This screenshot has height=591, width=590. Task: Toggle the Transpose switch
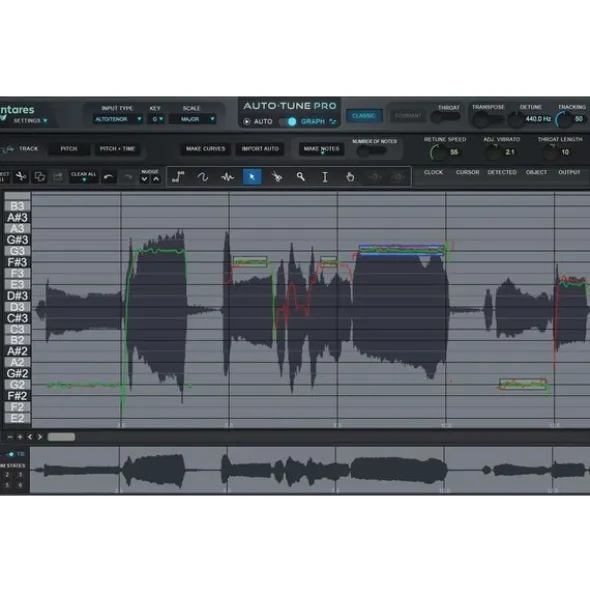click(488, 119)
